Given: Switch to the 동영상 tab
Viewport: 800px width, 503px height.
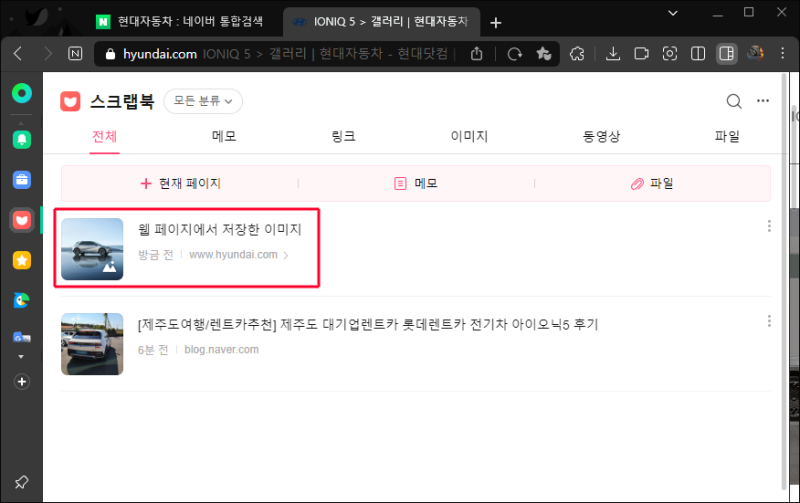Looking at the screenshot, I should coord(601,136).
